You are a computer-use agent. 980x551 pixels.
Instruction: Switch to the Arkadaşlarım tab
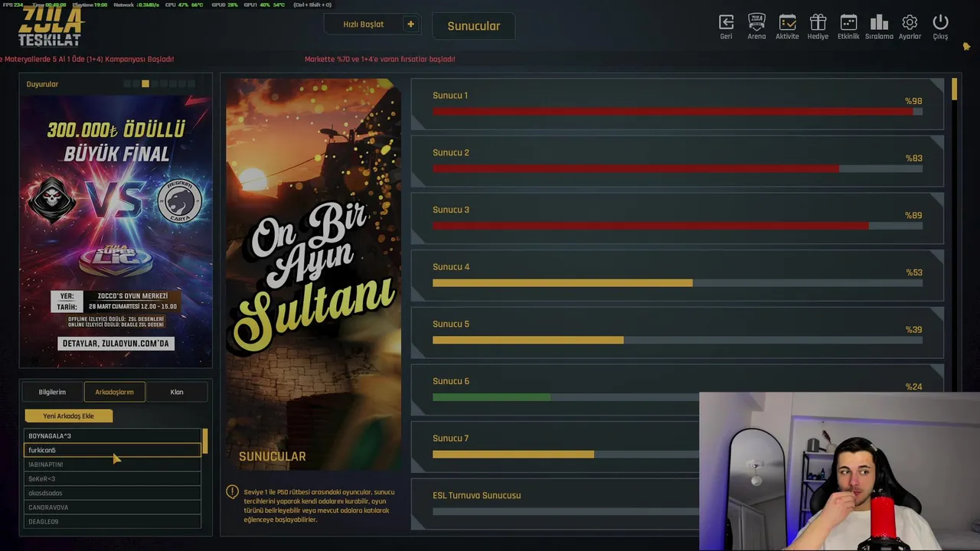coord(114,392)
